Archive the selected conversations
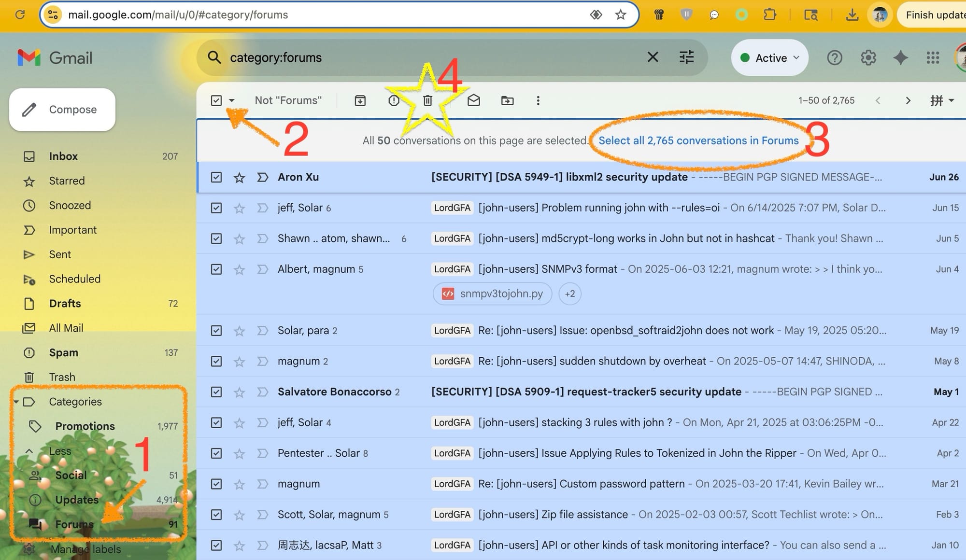 coord(360,100)
